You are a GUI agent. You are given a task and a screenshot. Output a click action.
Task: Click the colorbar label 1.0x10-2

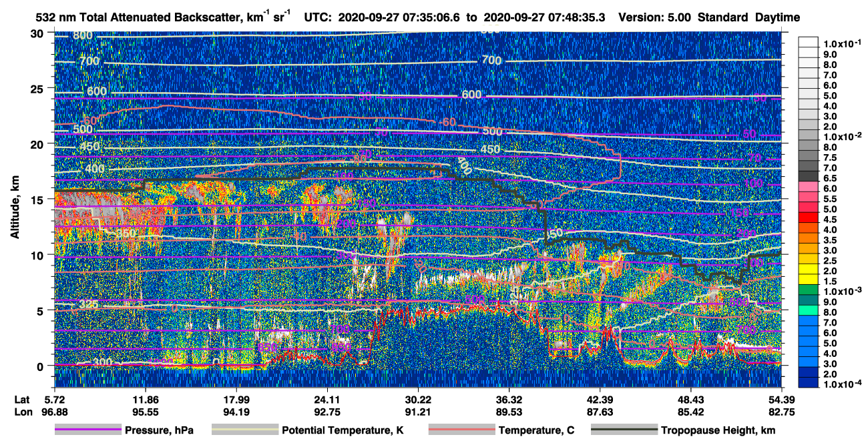(843, 136)
